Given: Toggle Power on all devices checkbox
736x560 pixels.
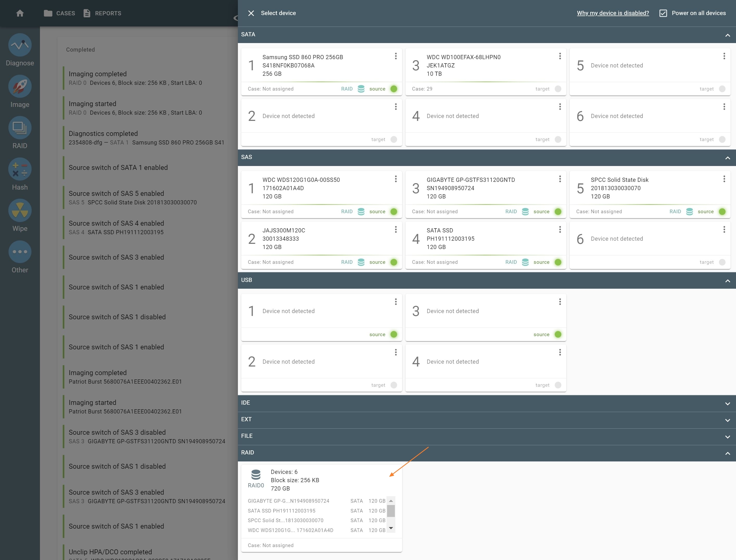Looking at the screenshot, I should 663,13.
